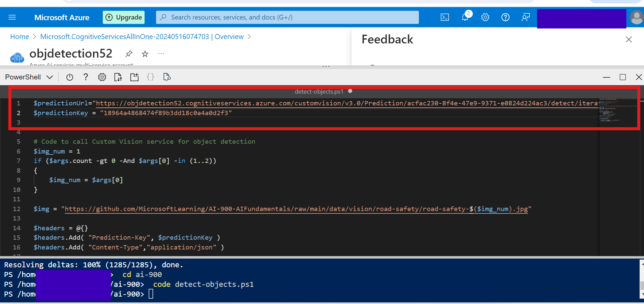Pin objdetection52 to dashboard

pos(128,54)
